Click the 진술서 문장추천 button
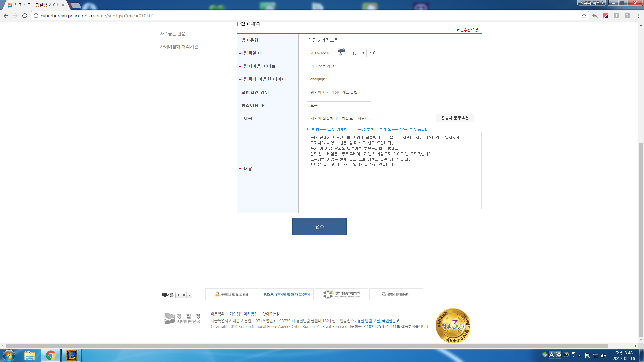644x362 pixels. (x=454, y=118)
